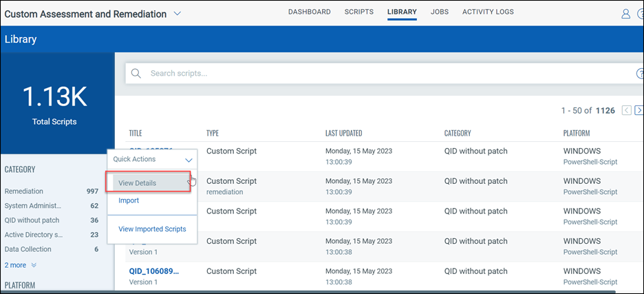Open the Activity Logs tab
The height and width of the screenshot is (294, 644).
coord(488,12)
